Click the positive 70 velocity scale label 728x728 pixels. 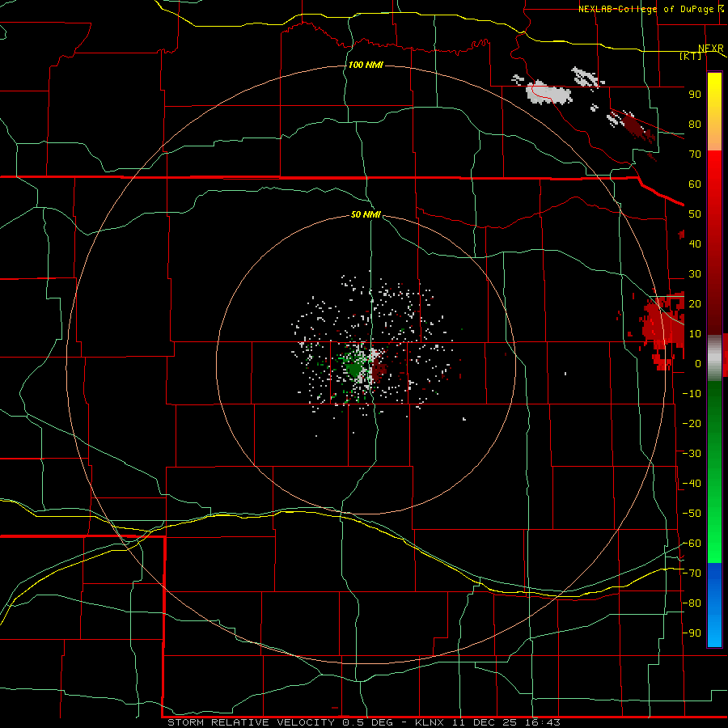click(695, 154)
